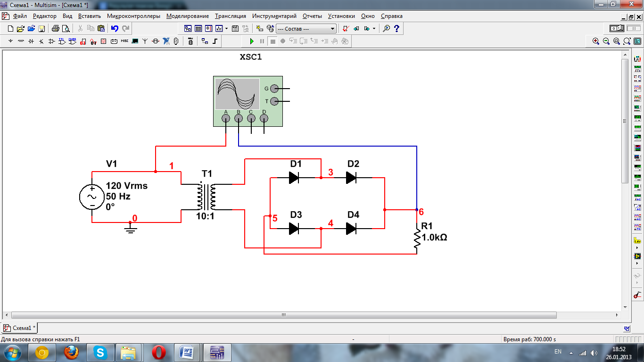Image resolution: width=644 pixels, height=362 pixels.
Task: Place an electromechanical motor component
Action: [x=156, y=41]
